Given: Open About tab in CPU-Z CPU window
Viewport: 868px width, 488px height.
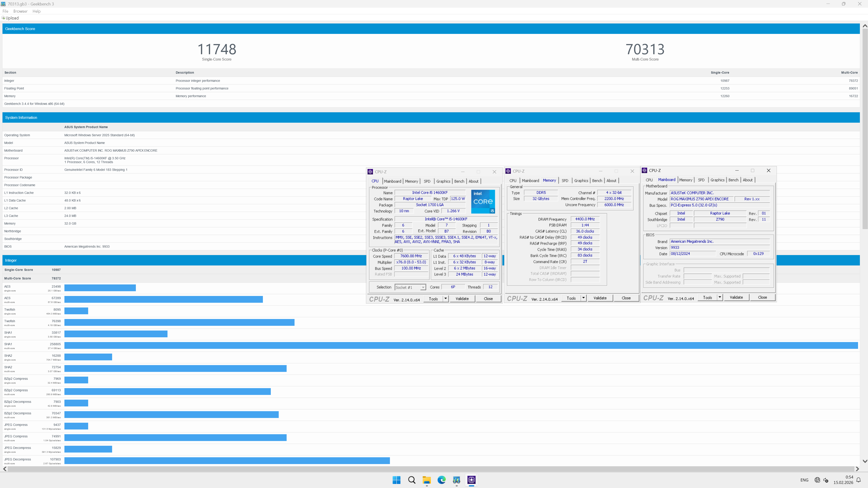Looking at the screenshot, I should point(473,181).
